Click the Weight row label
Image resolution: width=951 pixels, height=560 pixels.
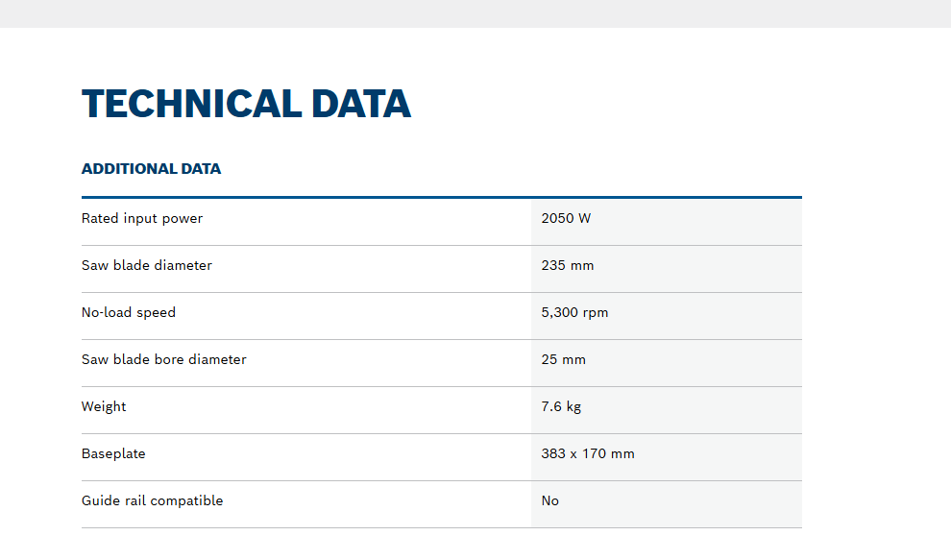coord(104,406)
